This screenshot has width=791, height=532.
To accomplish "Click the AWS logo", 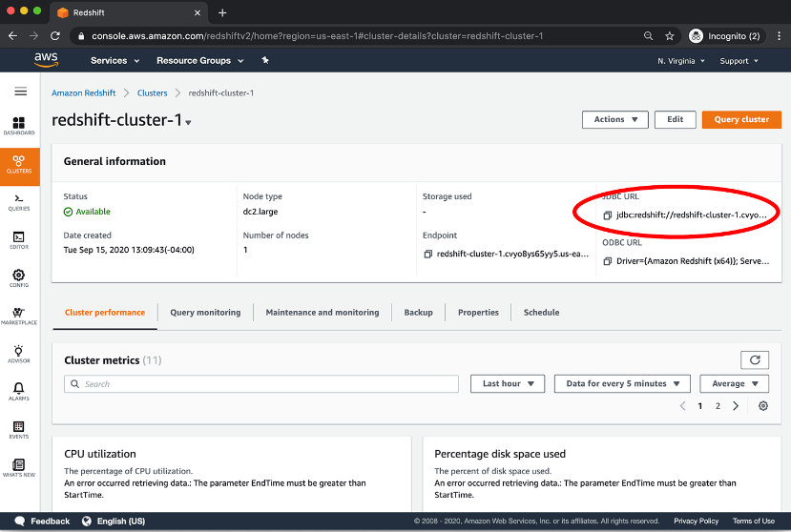I will coord(46,60).
